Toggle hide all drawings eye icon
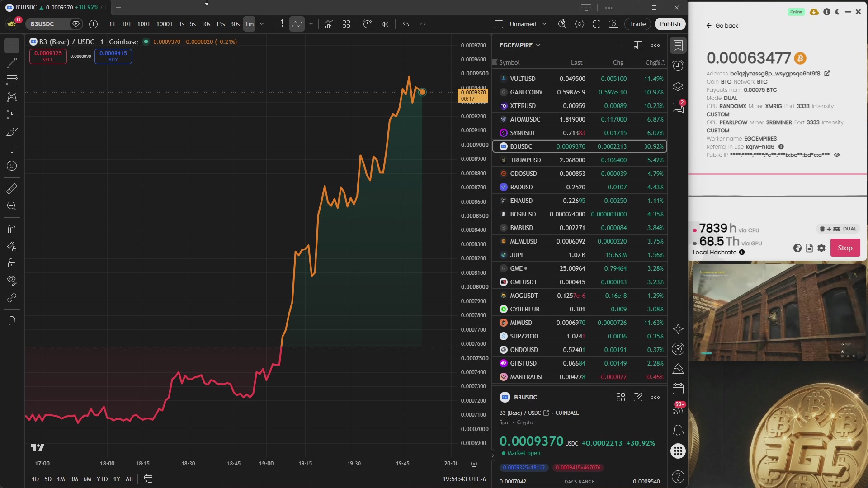 click(12, 280)
